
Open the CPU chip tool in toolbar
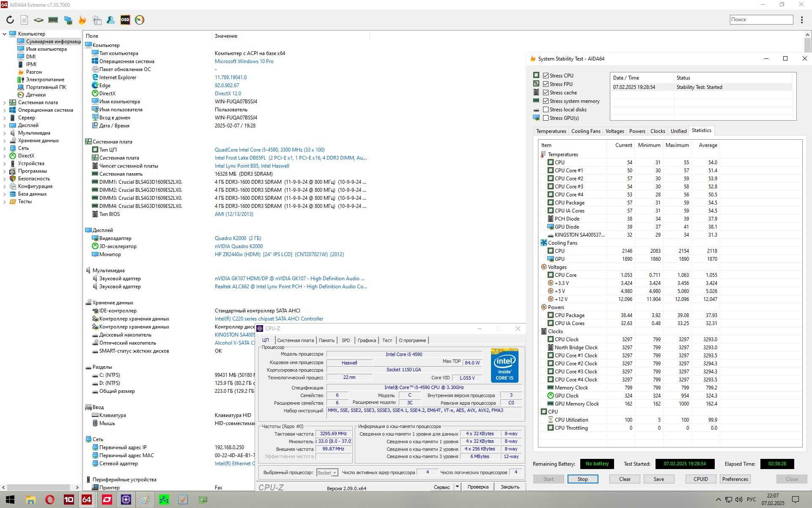[x=38, y=20]
